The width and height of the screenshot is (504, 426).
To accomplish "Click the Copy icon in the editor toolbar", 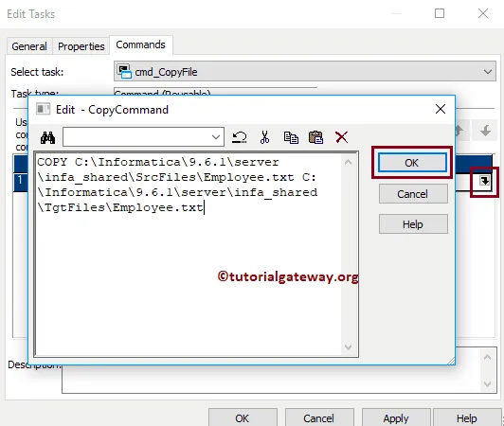I will [291, 137].
